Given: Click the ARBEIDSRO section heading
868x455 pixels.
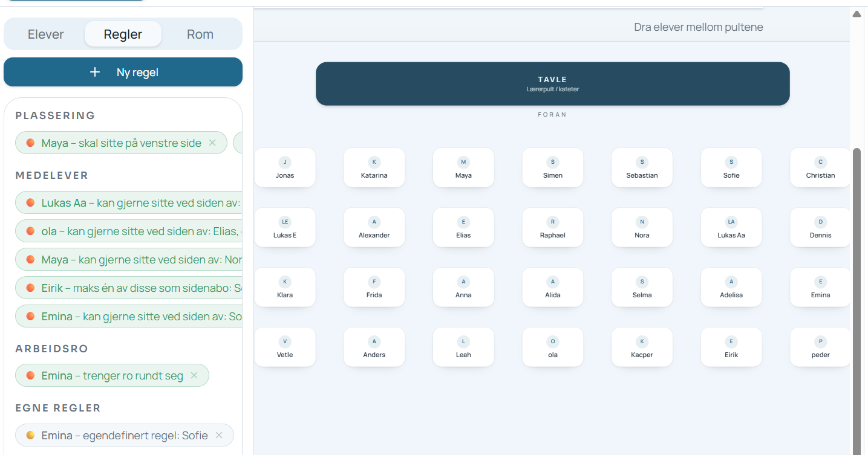Looking at the screenshot, I should [x=52, y=349].
